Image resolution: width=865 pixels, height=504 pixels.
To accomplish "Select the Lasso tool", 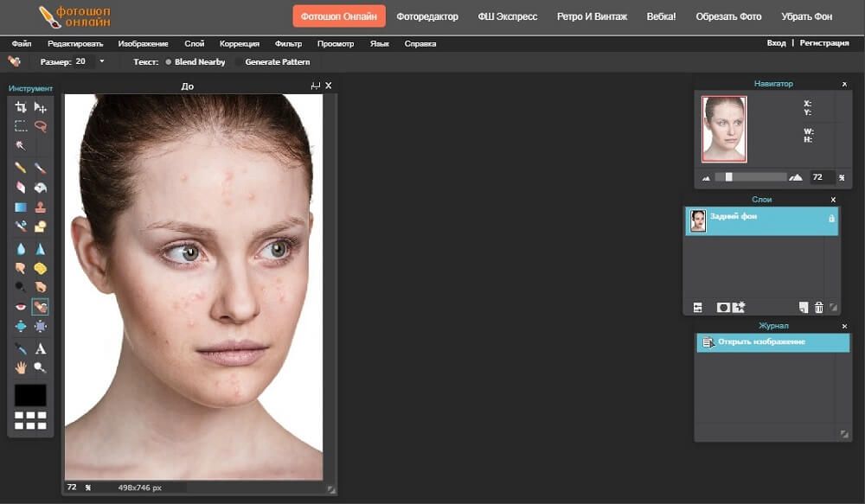I will coord(40,125).
